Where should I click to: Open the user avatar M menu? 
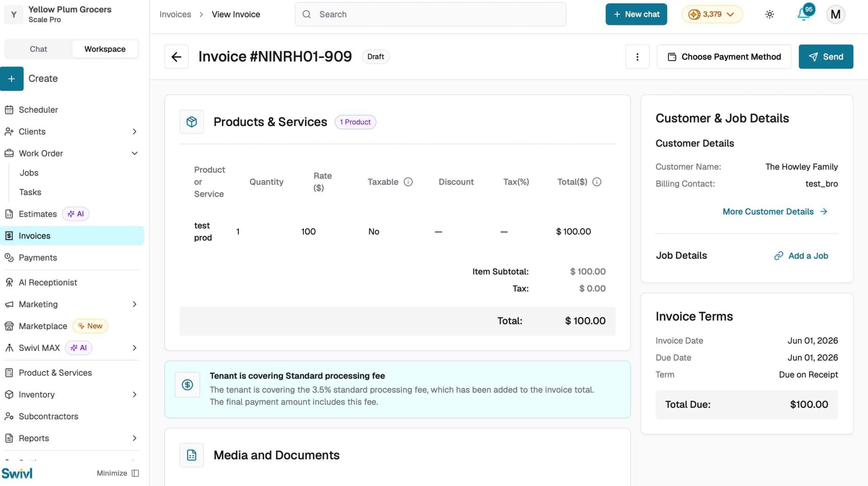835,14
